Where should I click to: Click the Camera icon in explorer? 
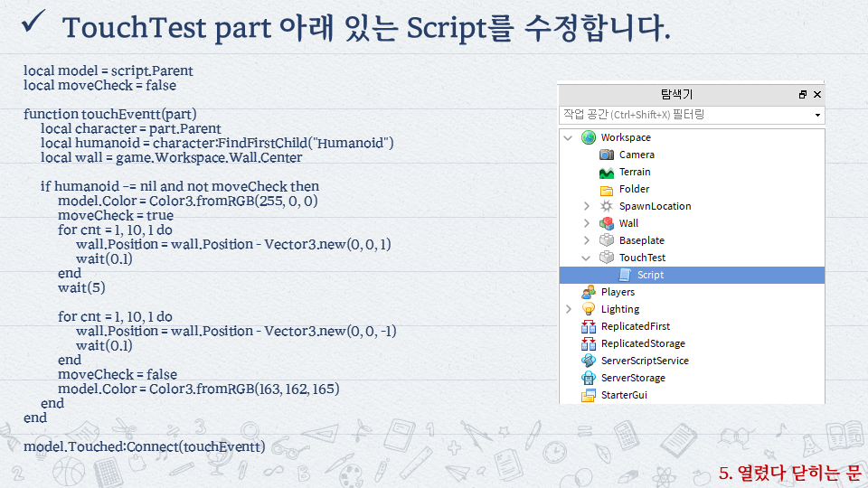click(x=607, y=155)
